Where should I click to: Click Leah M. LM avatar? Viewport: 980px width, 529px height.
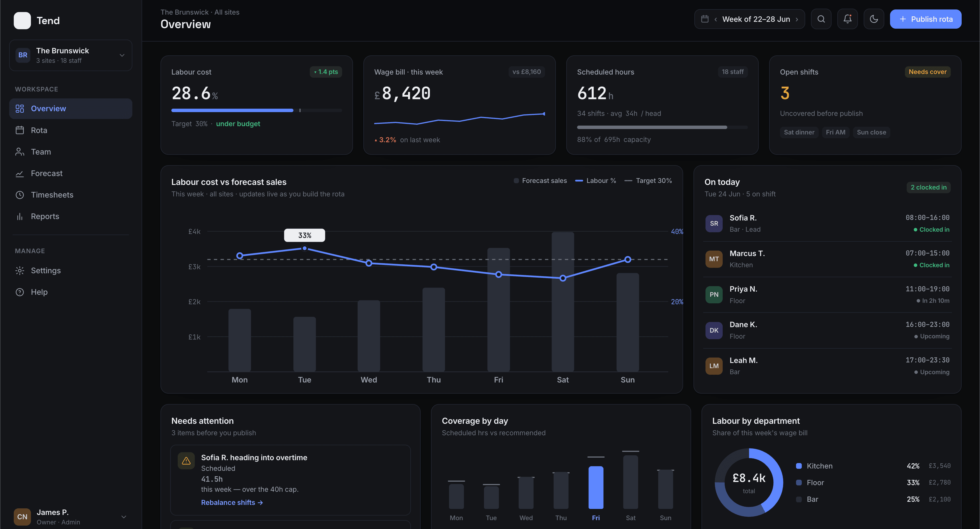pos(714,366)
